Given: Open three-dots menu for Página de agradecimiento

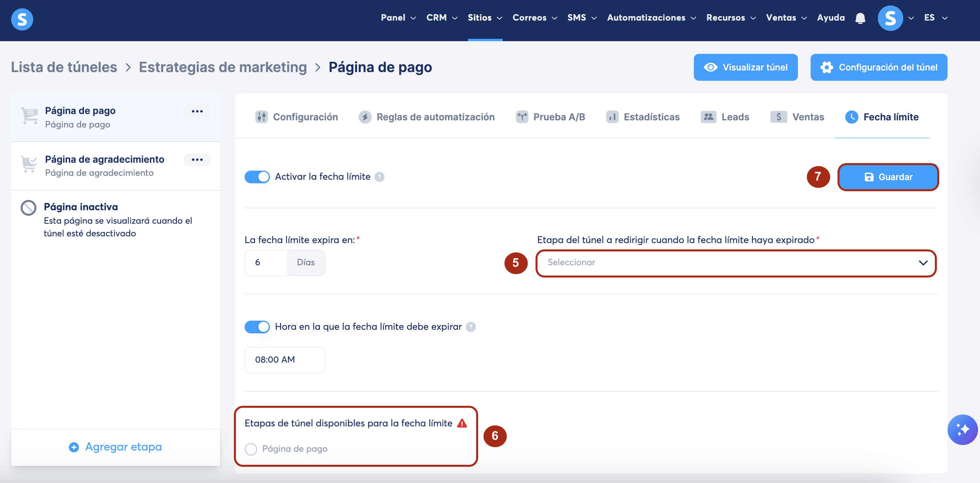Looking at the screenshot, I should coord(197,160).
